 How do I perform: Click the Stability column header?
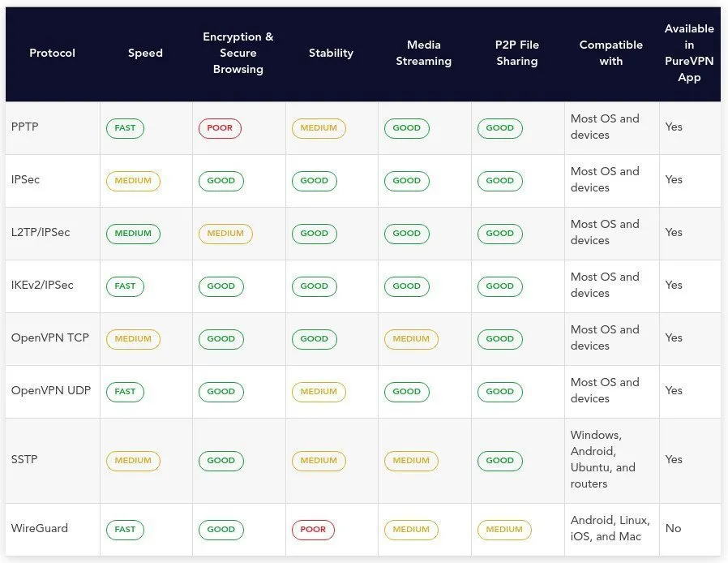(331, 54)
